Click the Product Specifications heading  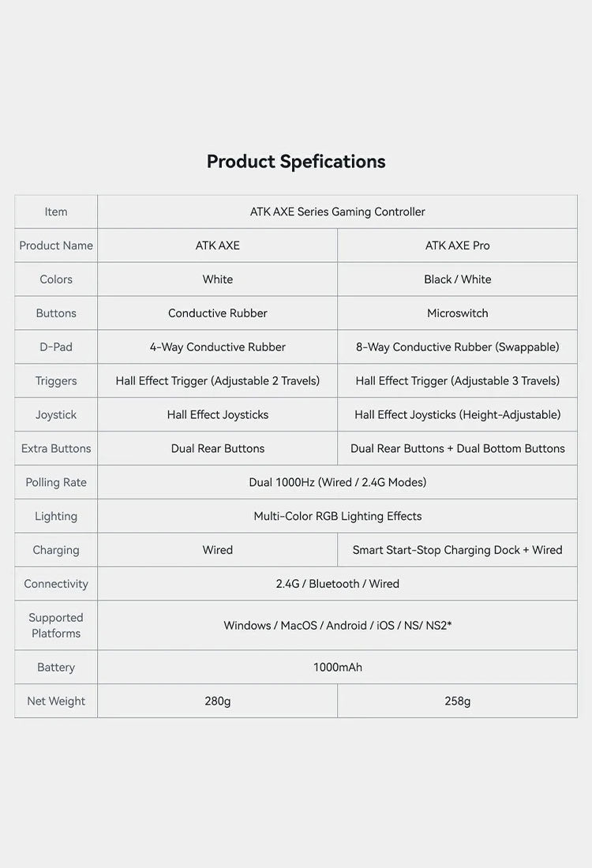click(296, 162)
